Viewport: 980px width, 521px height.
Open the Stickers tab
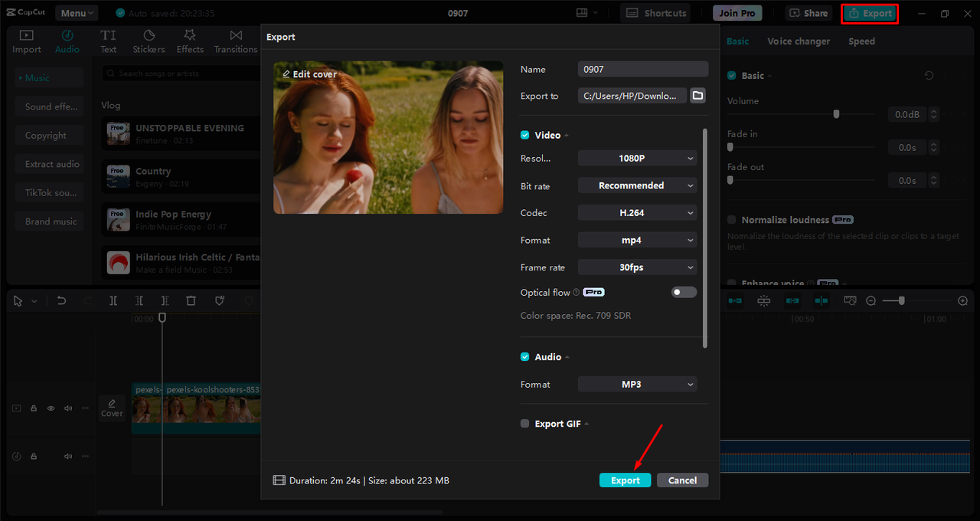point(149,41)
